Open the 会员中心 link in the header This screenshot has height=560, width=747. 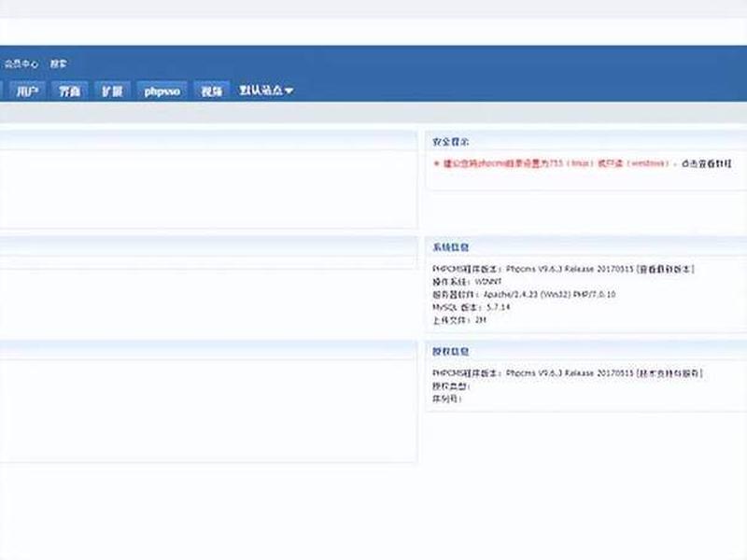click(x=21, y=63)
